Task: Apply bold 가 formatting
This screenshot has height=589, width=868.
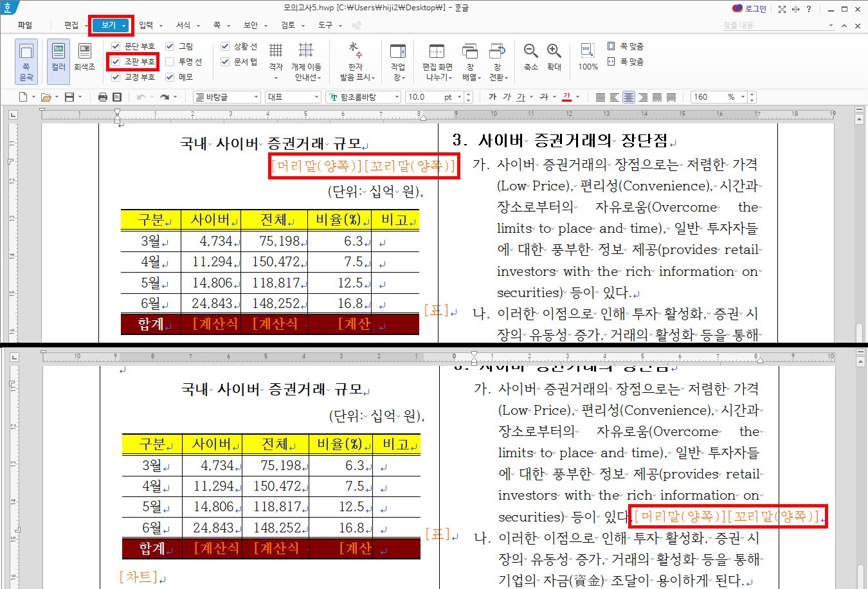Action: [493, 97]
